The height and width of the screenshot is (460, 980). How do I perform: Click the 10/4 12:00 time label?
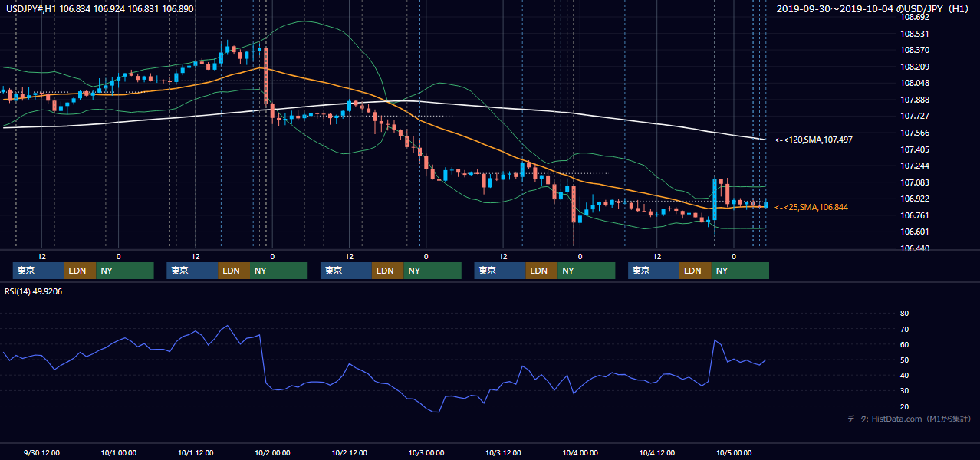[x=657, y=452]
